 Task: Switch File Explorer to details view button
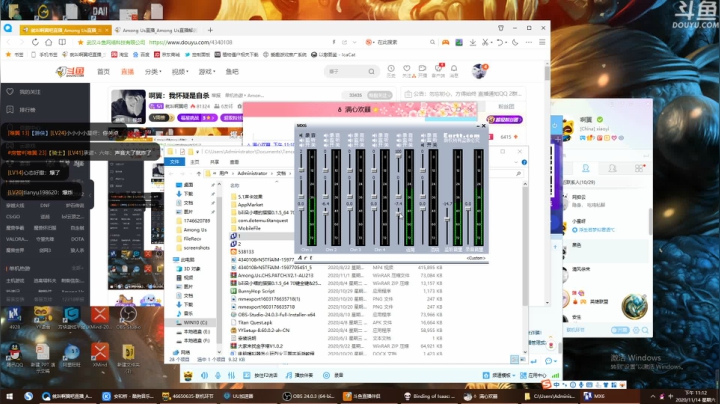coord(514,359)
